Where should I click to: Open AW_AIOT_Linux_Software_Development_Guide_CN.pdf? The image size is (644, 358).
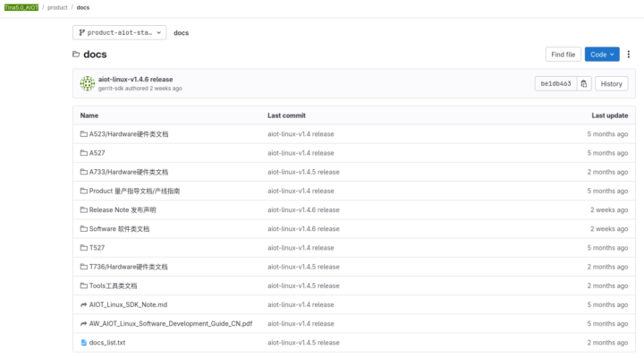171,323
